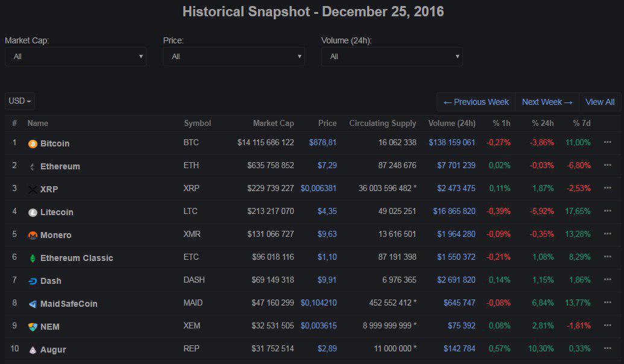Open the Augur name link
This screenshot has height=364, width=624.
53,350
